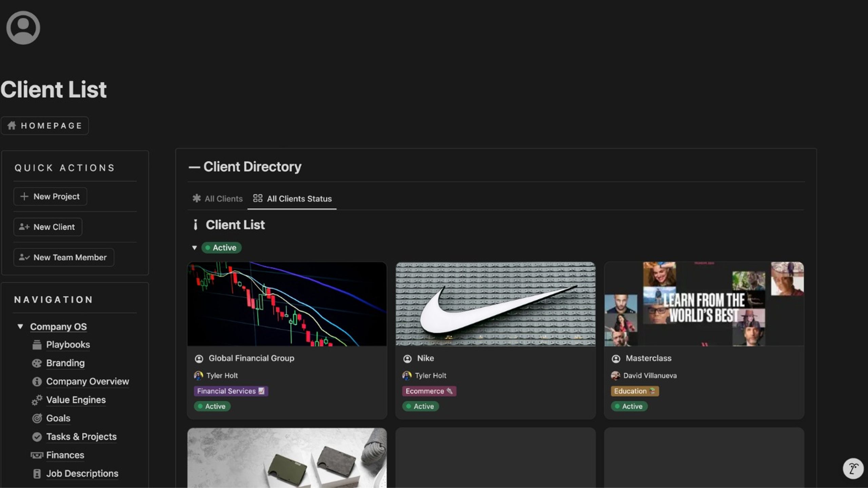Open the Finances page link
The height and width of the screenshot is (488, 868).
coord(65,455)
